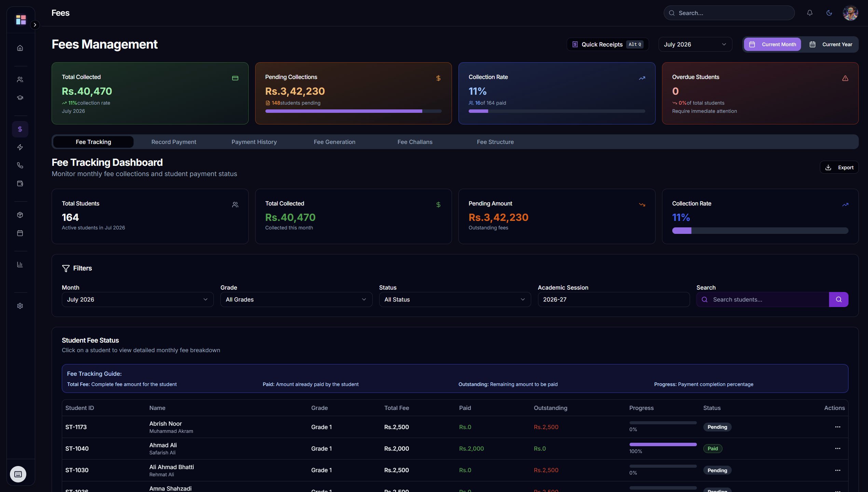Open actions menu for ST-1173
The height and width of the screenshot is (492, 868).
point(838,427)
